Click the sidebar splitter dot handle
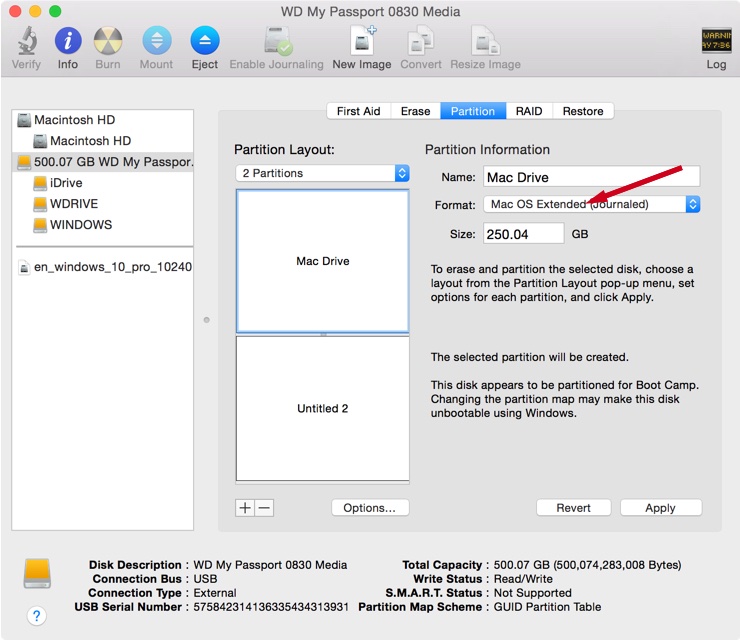The width and height of the screenshot is (740, 640). (206, 320)
